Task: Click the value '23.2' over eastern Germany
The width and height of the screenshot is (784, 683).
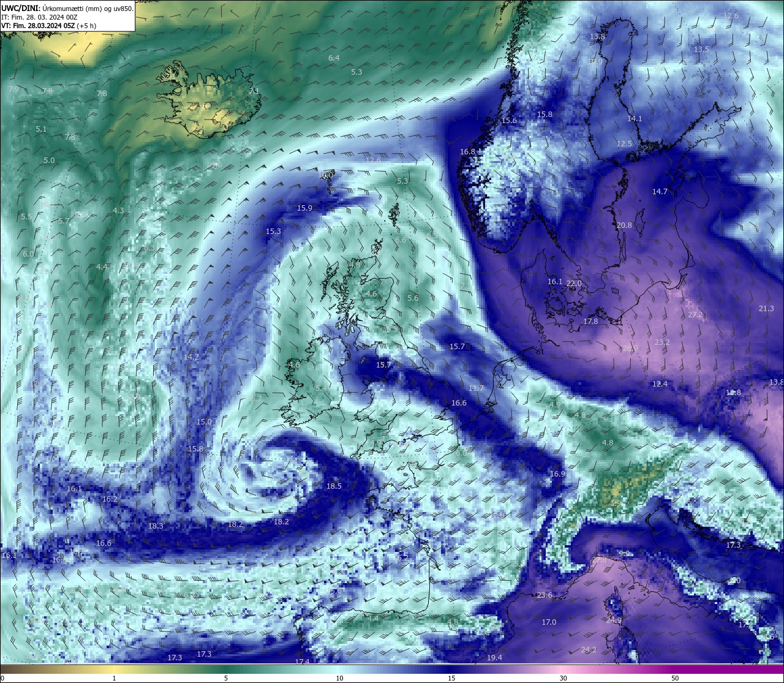Action: tap(662, 342)
